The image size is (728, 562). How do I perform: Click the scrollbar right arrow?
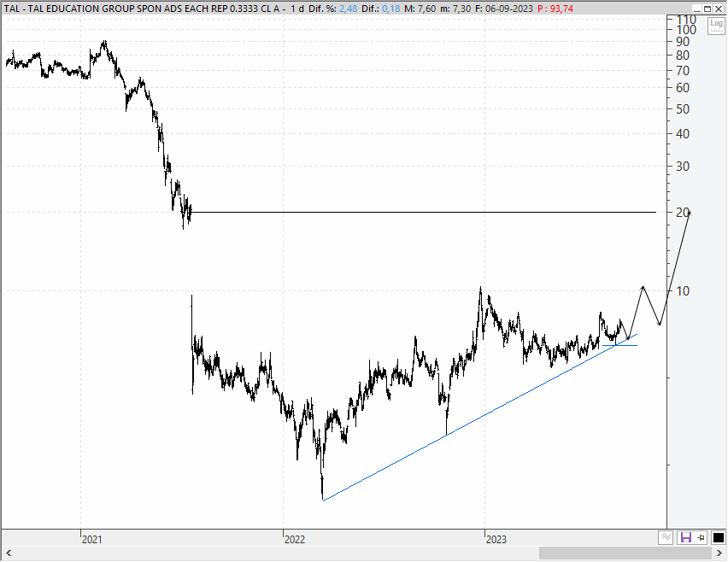(x=719, y=553)
